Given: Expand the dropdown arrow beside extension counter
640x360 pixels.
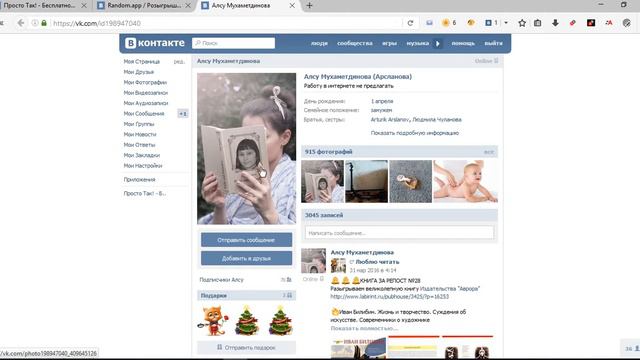Looking at the screenshot, I should click(x=506, y=23).
